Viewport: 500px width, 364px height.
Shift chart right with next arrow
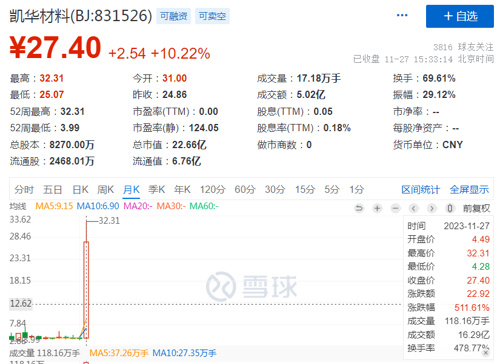(432, 208)
